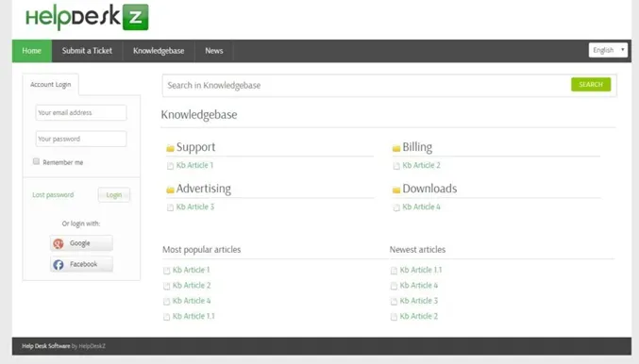Follow the Lost password link
The width and height of the screenshot is (639, 364).
click(53, 195)
